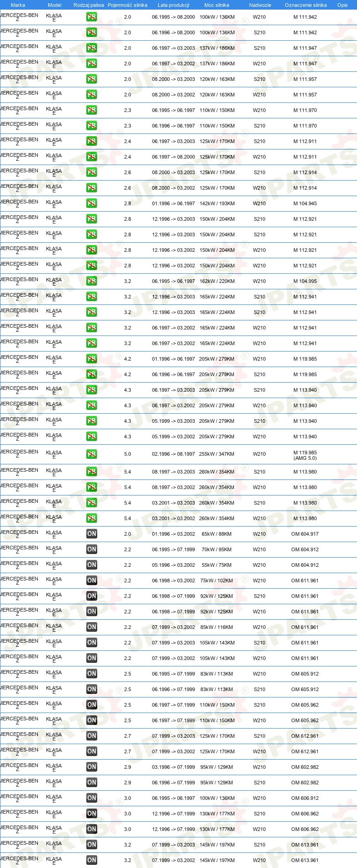Click petrol icon in W210 M 111.970 row
Viewport: 357px width, 868px height.
pos(92,110)
